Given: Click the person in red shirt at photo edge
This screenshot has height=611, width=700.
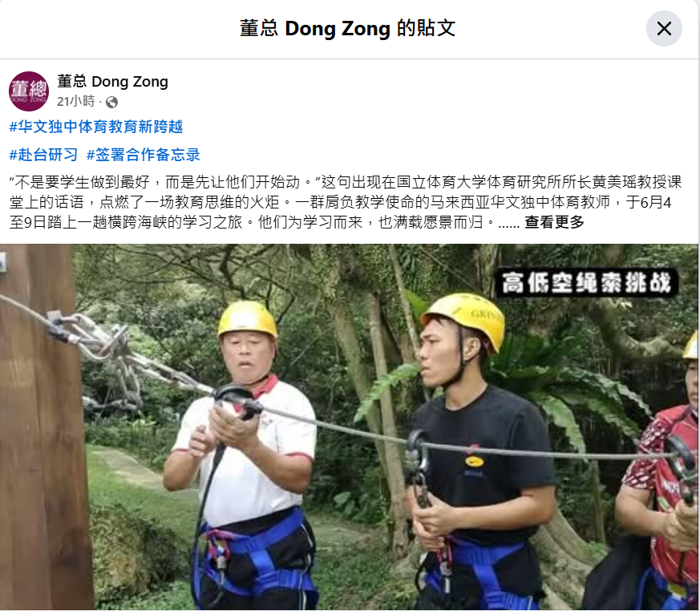Looking at the screenshot, I should (x=661, y=482).
